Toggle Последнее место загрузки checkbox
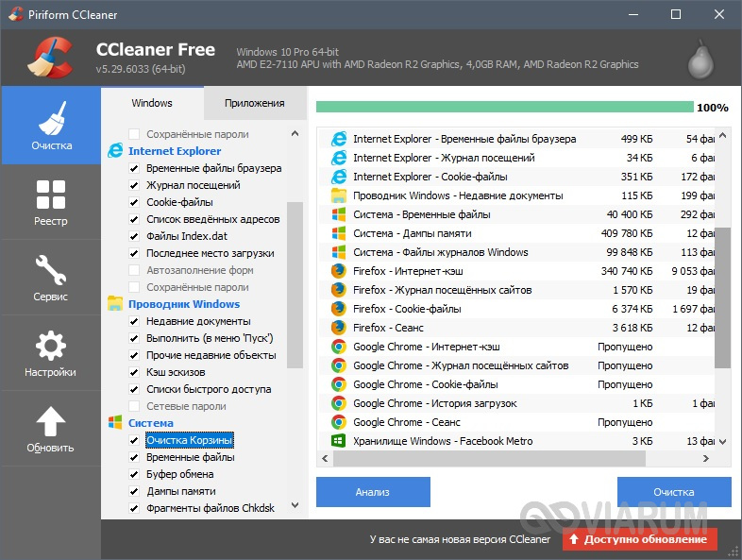This screenshot has height=560, width=742. (x=134, y=253)
